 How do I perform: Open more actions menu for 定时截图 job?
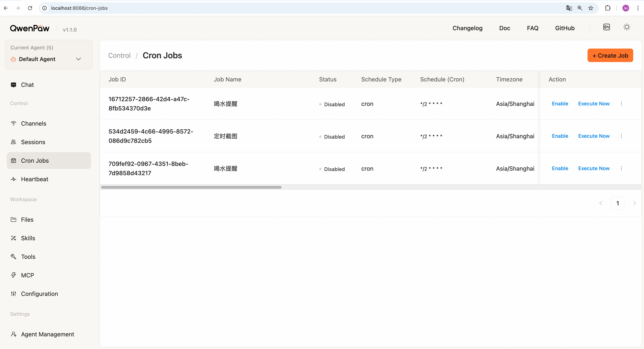click(621, 136)
